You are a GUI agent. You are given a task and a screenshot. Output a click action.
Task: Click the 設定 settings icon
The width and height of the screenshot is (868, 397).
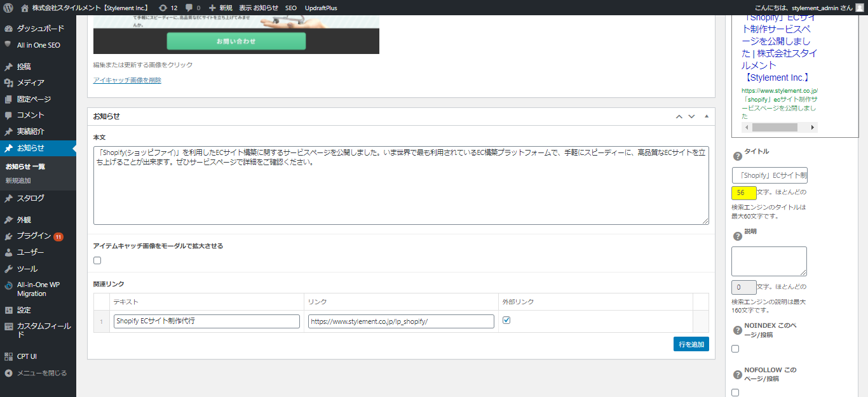point(8,310)
